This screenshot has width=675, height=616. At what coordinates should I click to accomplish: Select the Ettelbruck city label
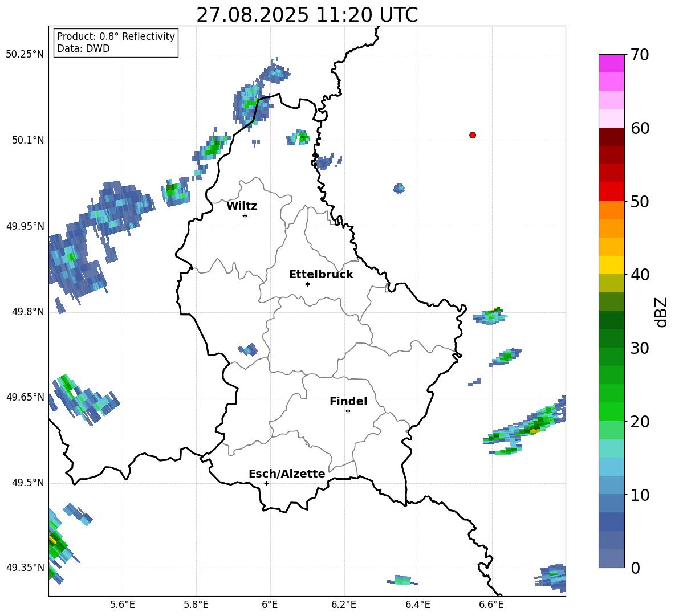pyautogui.click(x=321, y=275)
